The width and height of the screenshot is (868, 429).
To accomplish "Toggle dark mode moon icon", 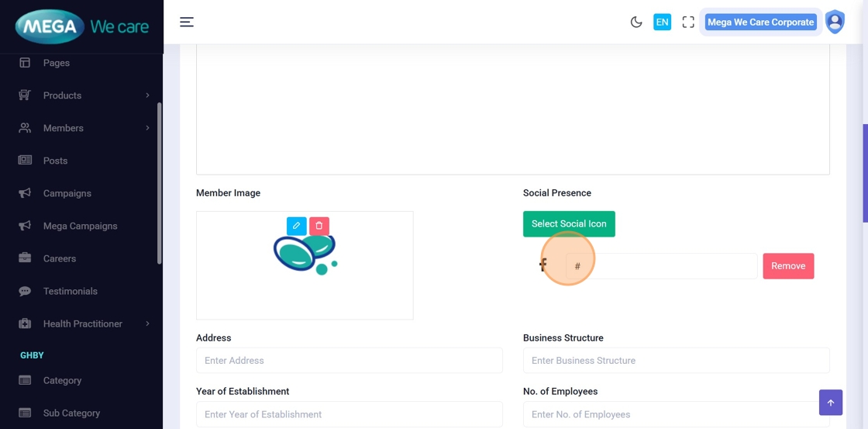I will [x=636, y=22].
